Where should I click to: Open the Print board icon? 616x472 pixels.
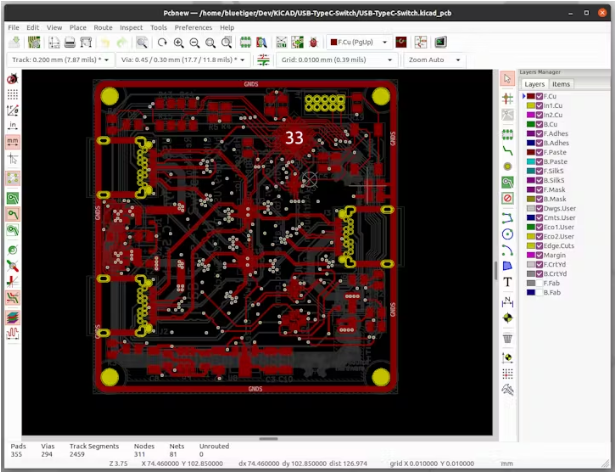71,43
